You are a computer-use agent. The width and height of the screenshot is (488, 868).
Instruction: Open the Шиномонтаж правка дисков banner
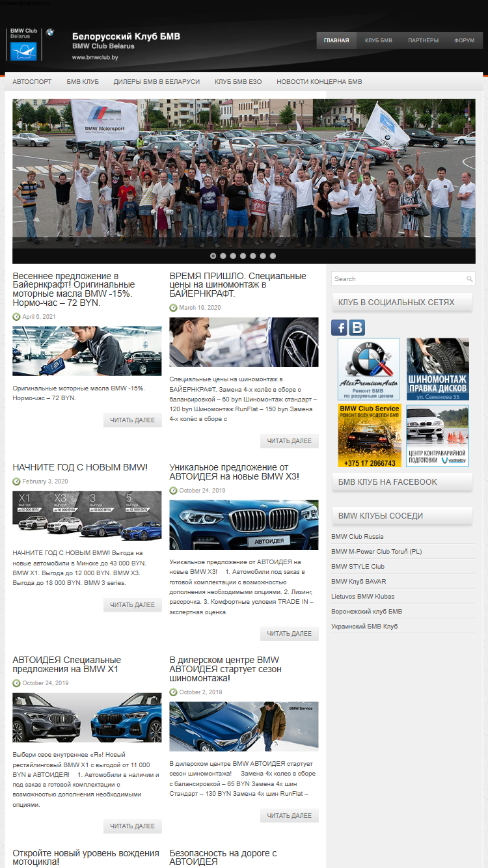pos(438,369)
